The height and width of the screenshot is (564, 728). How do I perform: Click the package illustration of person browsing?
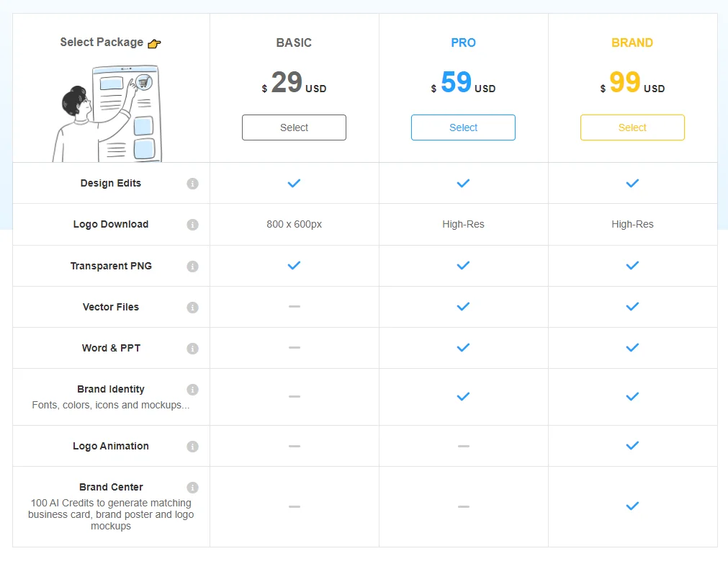108,113
